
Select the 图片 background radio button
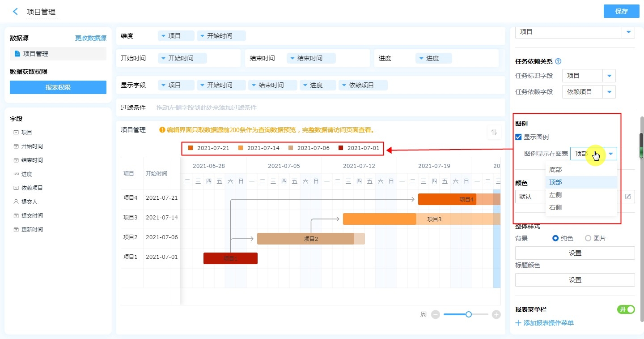point(588,238)
